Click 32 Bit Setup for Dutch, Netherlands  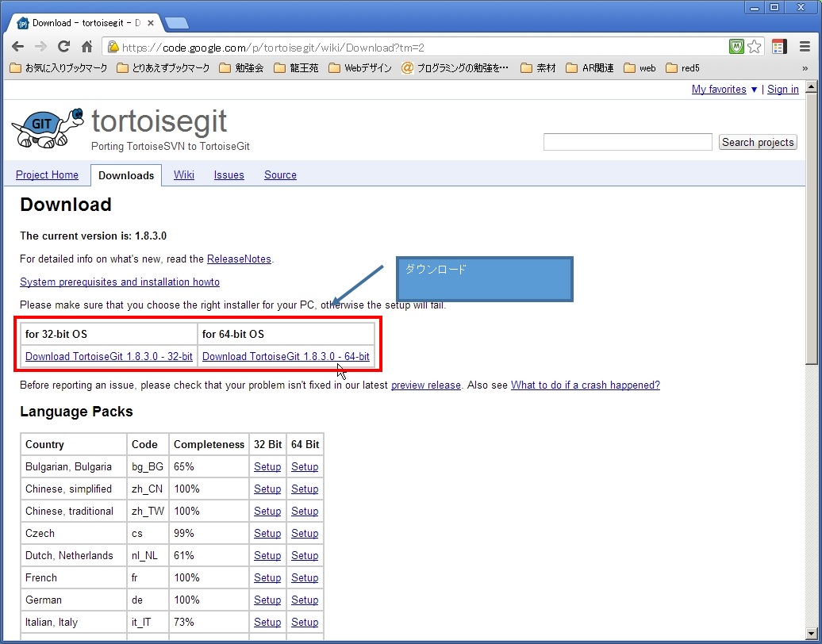coord(267,555)
